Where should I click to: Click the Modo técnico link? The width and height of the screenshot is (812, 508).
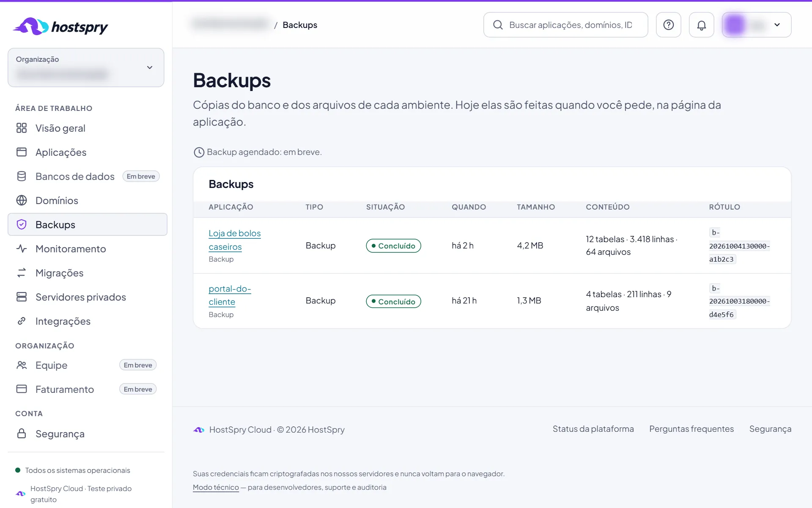[216, 487]
